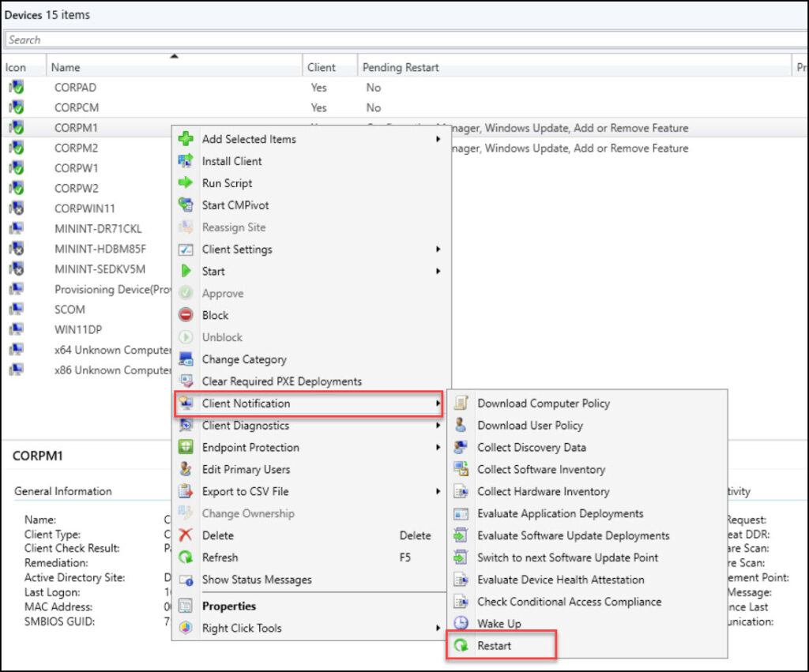
Task: Expand the Endpoint Protection submenu arrow
Action: 438,447
